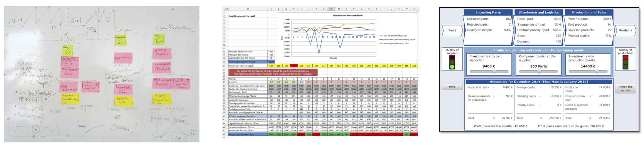Click the Stock value 385
Image resolution: width=644 pixels, height=146 pixels.
(x=558, y=36)
